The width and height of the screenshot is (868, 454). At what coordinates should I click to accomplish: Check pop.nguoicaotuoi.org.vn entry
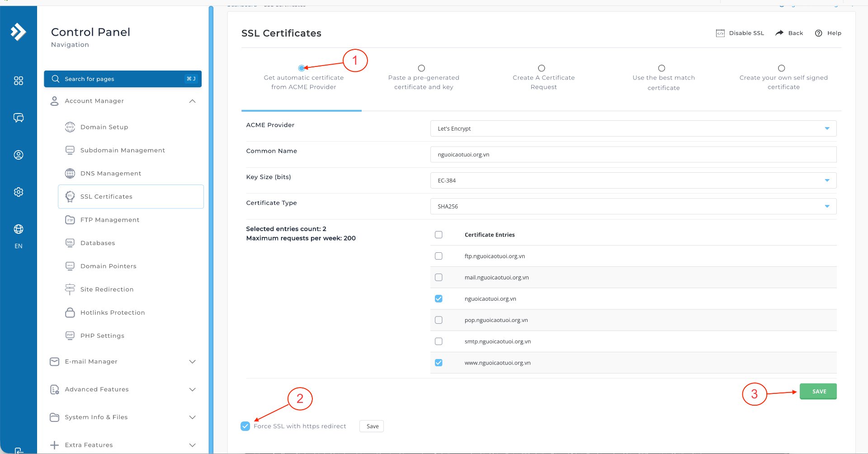point(439,320)
